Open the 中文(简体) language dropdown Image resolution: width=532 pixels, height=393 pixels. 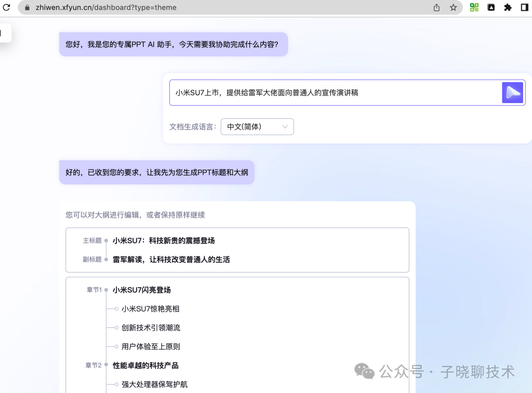click(257, 127)
